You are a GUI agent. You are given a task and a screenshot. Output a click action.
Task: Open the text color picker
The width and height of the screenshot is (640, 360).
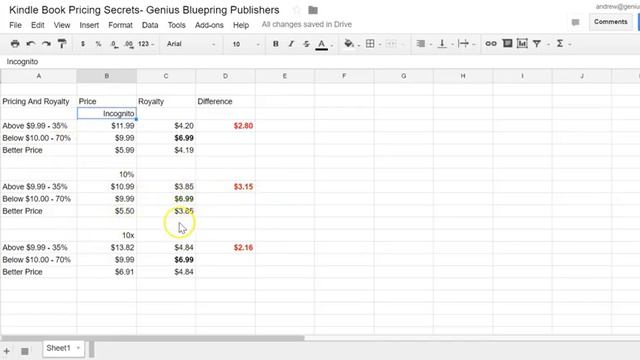[322, 44]
